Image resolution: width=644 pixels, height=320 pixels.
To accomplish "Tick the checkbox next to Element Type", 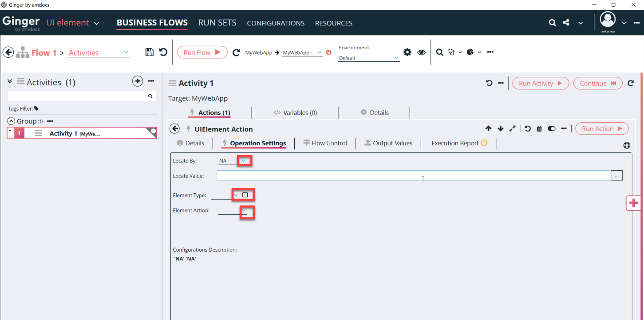I will 245,195.
